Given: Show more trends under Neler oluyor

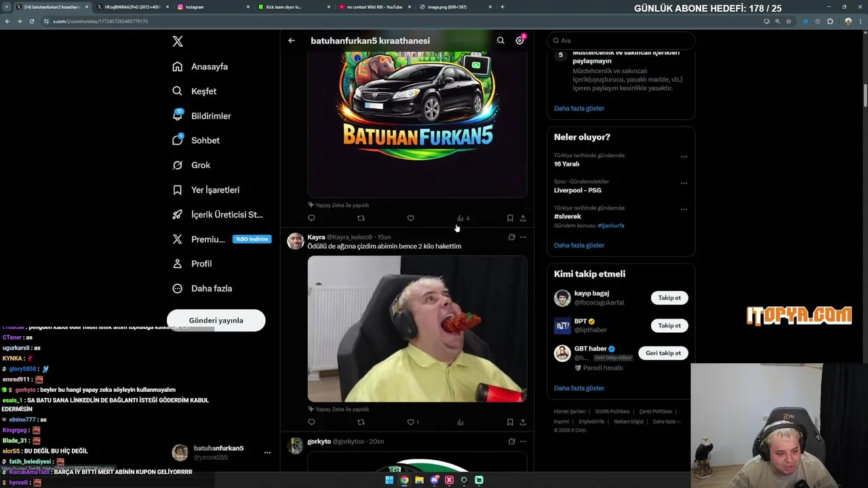Looking at the screenshot, I should 579,245.
